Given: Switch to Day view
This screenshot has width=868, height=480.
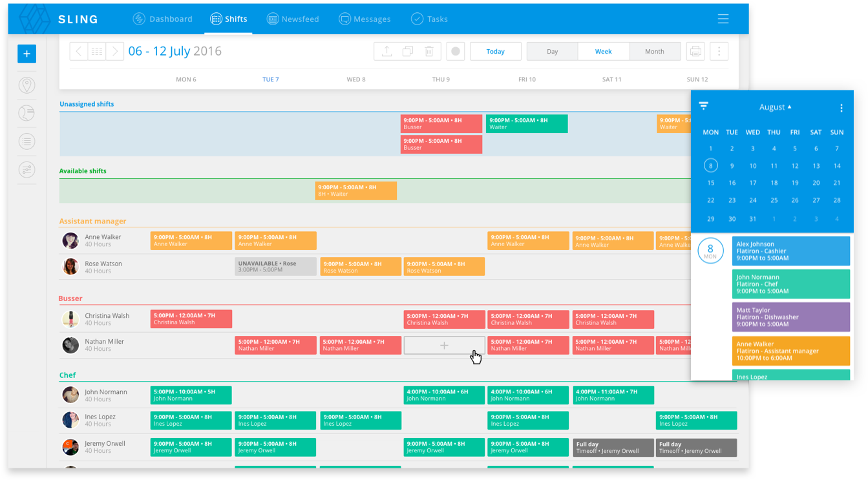Looking at the screenshot, I should [552, 52].
